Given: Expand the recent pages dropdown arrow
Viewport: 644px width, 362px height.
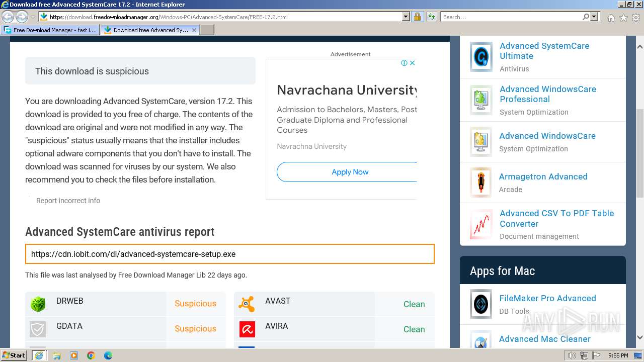Looking at the screenshot, I should (33, 17).
